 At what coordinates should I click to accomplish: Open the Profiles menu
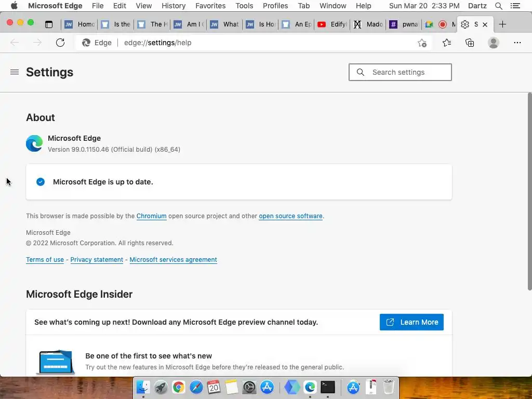(x=275, y=6)
